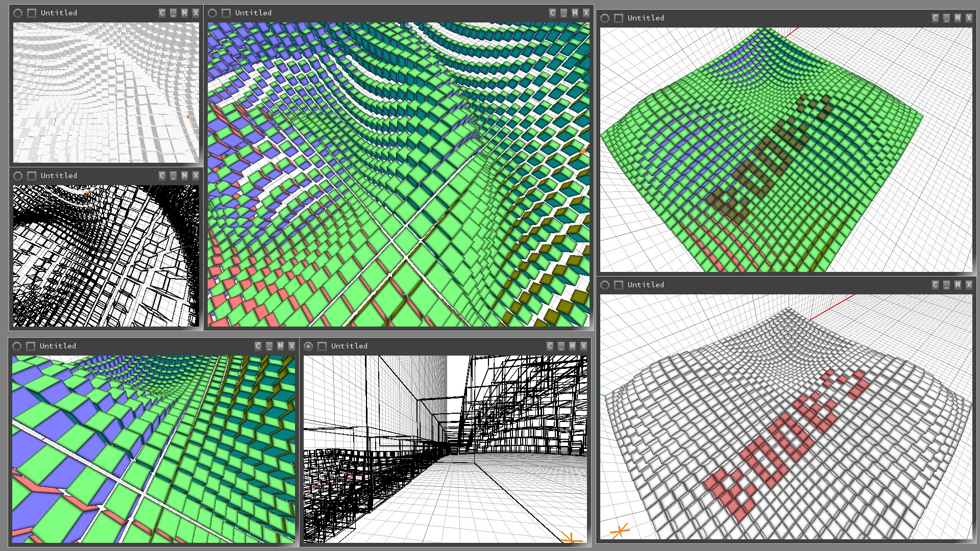Click the Untitled title of the green CODE window

coord(646,18)
